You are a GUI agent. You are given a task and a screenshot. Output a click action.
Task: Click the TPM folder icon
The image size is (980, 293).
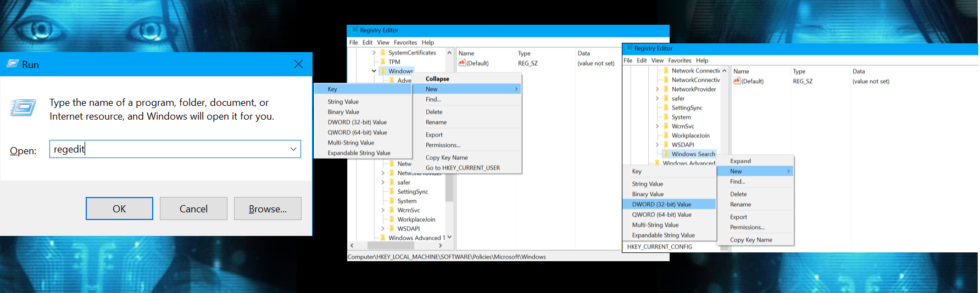(383, 62)
